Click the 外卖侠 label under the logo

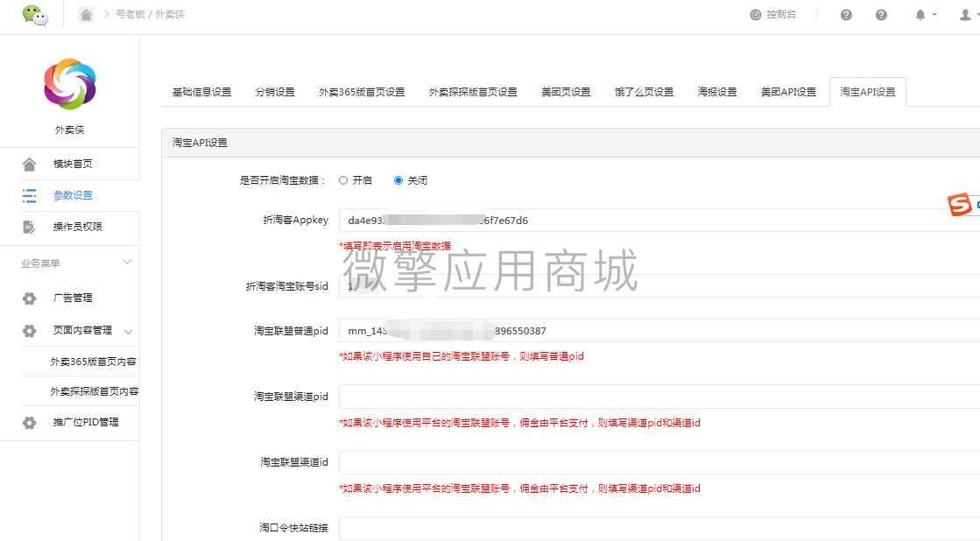click(x=69, y=130)
